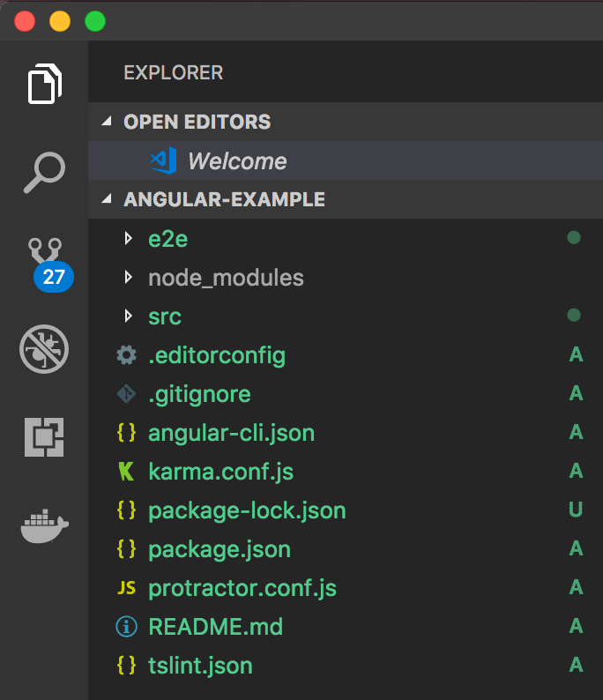Expand the e2e folder arrow
603x700 pixels.
click(x=129, y=238)
